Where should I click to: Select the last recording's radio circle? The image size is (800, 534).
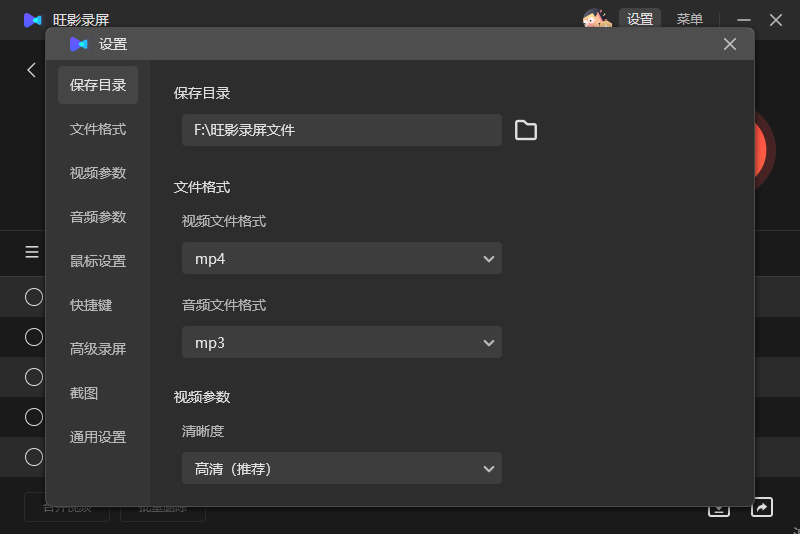pos(34,457)
